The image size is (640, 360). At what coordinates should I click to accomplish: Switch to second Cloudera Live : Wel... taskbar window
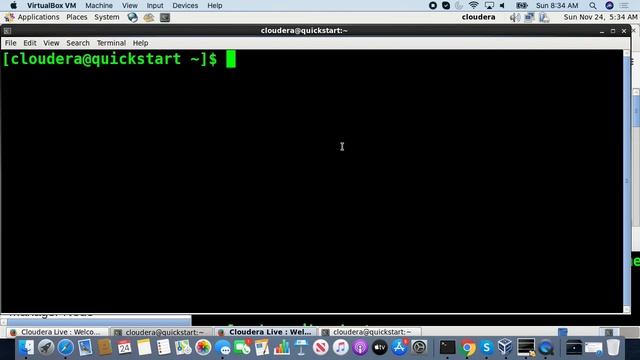(266, 332)
